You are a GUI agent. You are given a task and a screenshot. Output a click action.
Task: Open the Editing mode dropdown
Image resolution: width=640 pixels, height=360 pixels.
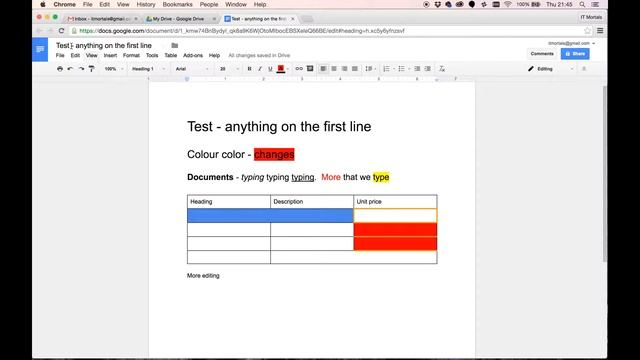(551, 69)
